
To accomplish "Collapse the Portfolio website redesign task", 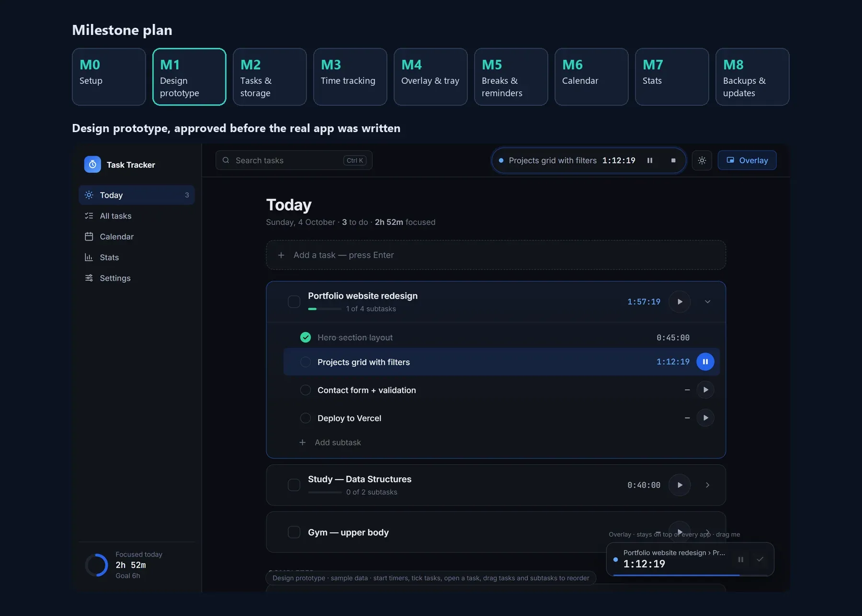I will tap(707, 302).
